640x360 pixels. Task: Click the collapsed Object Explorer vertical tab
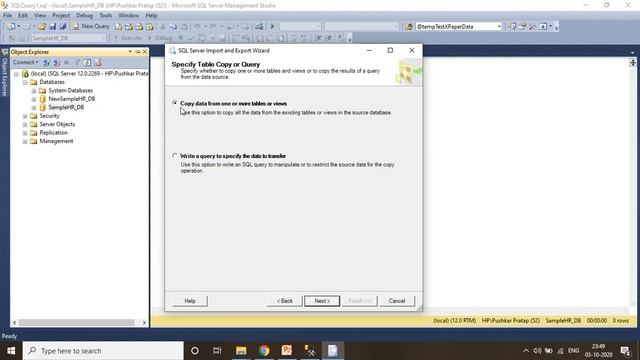pos(4,73)
